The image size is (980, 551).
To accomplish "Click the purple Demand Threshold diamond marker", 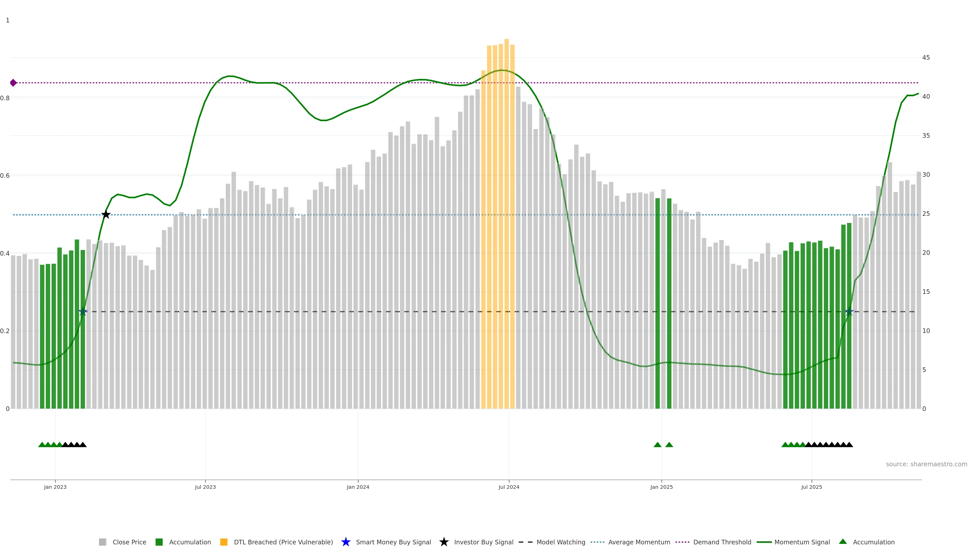I will [13, 83].
